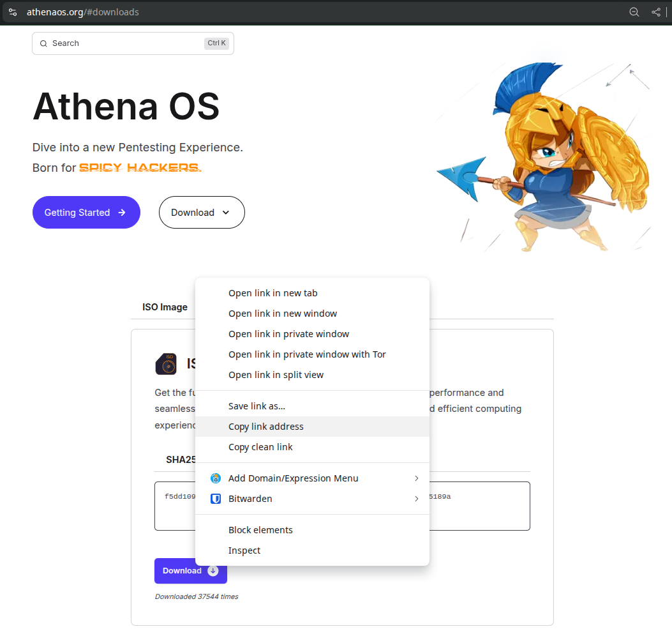Click the search magnifier icon in Search box
Viewport: 672px width, 629px height.
point(43,43)
